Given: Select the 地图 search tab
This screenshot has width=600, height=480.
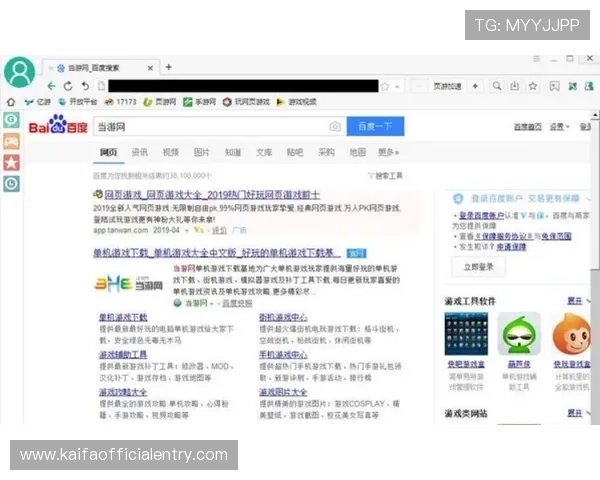Looking at the screenshot, I should [x=357, y=152].
